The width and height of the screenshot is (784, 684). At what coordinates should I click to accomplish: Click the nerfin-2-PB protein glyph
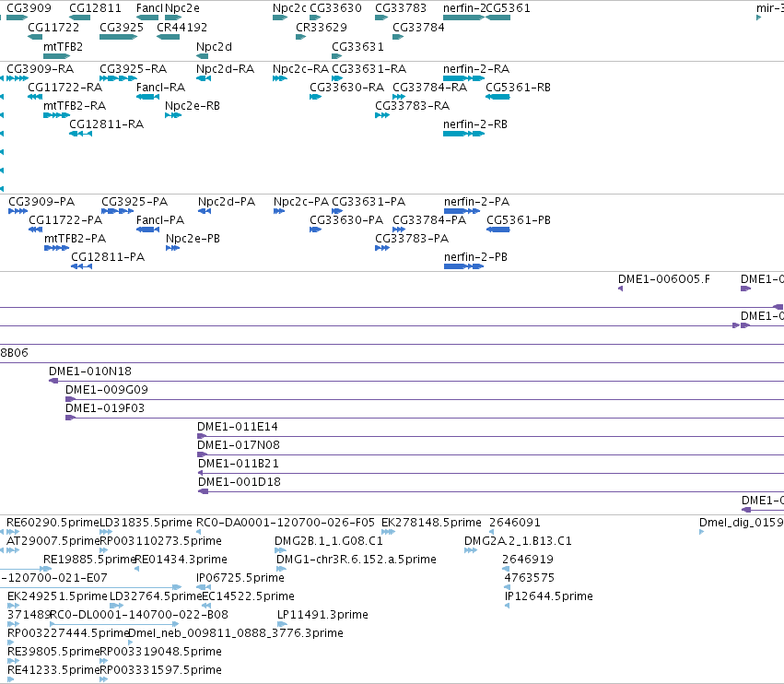point(463,266)
